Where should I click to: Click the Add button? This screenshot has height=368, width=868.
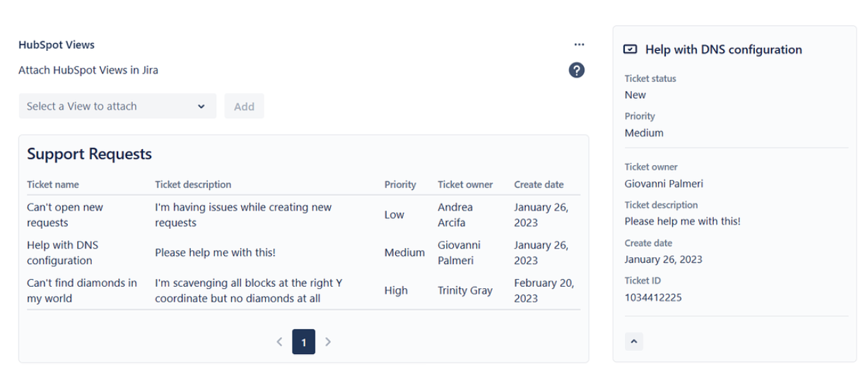244,106
